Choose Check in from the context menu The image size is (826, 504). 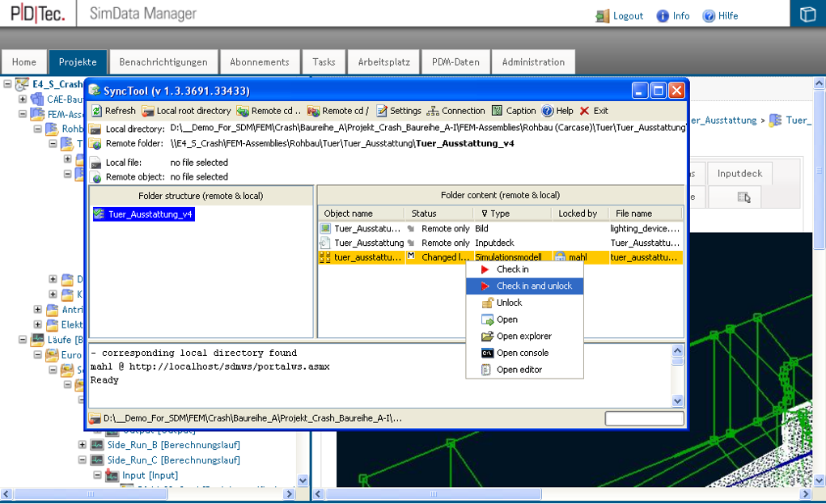pos(525,269)
